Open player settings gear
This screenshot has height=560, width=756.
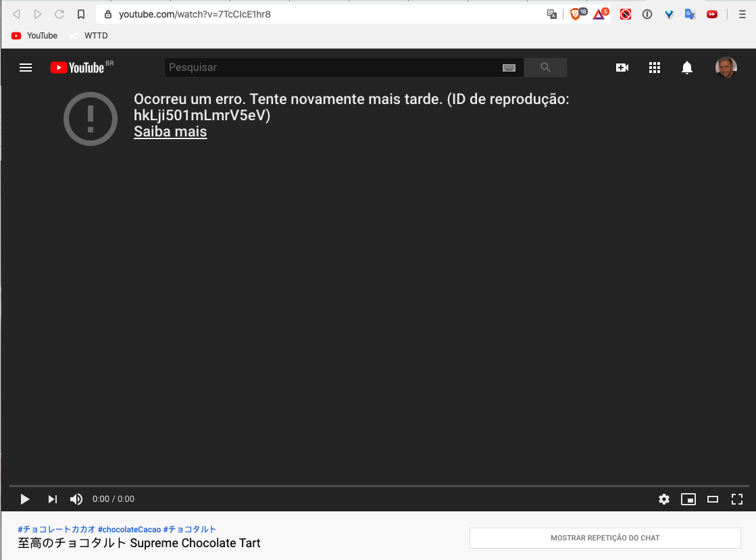tap(664, 499)
